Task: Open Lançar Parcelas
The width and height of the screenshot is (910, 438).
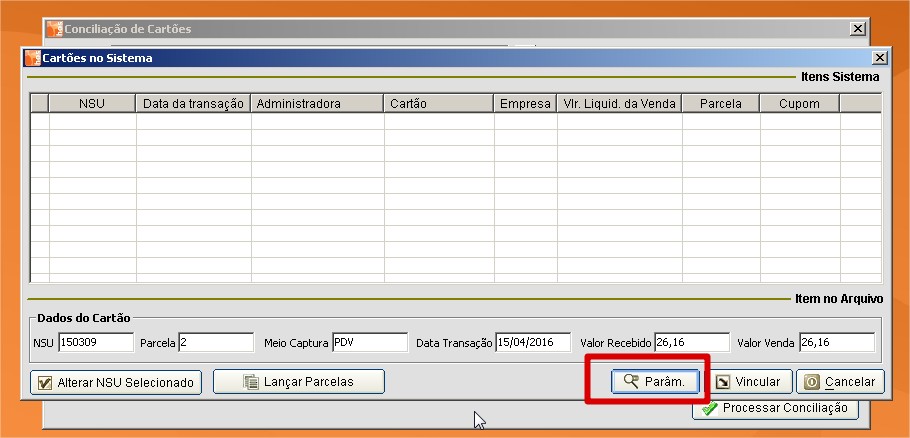Action: tap(298, 382)
